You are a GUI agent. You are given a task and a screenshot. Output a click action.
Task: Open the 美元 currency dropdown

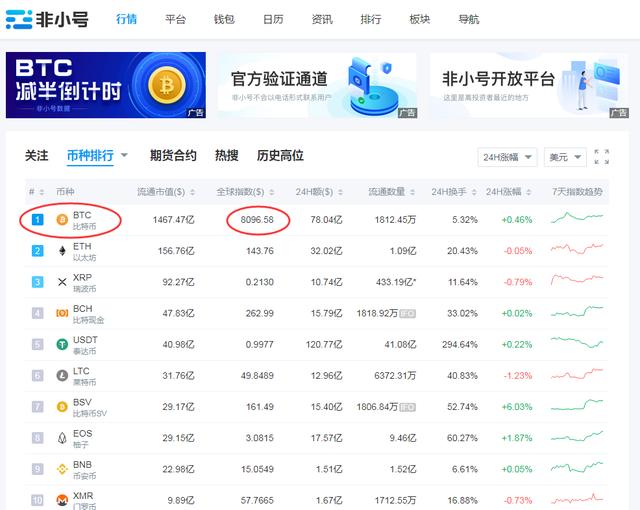pos(565,157)
